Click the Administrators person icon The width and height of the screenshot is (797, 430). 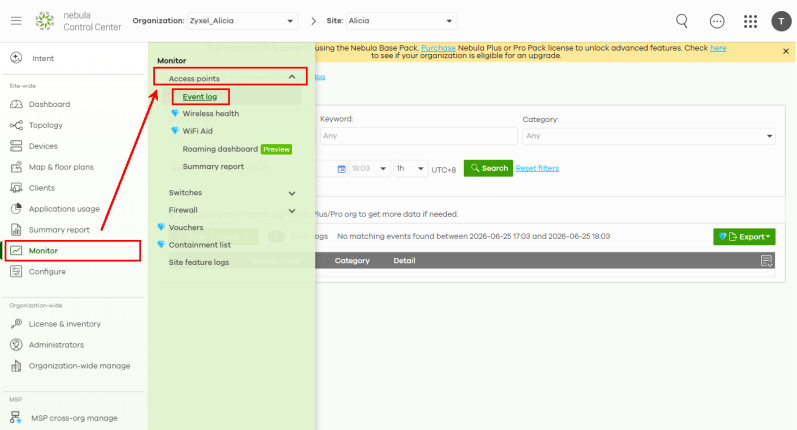[x=16, y=345]
